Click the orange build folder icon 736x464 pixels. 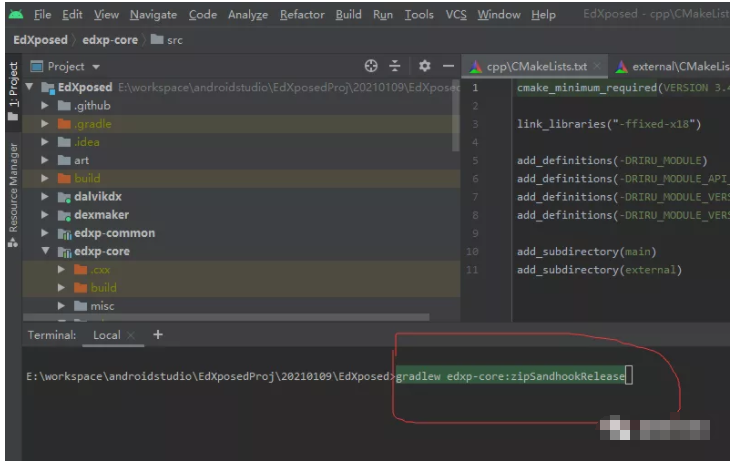[x=64, y=178]
